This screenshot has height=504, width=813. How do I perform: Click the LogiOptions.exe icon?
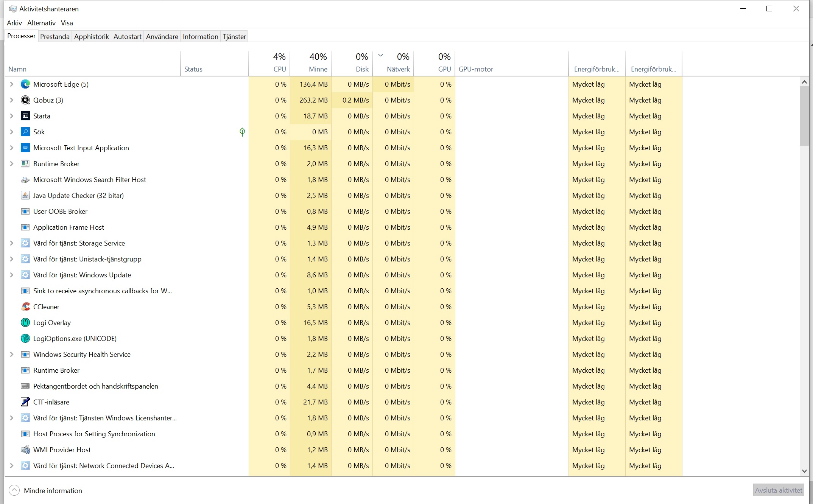pyautogui.click(x=25, y=339)
